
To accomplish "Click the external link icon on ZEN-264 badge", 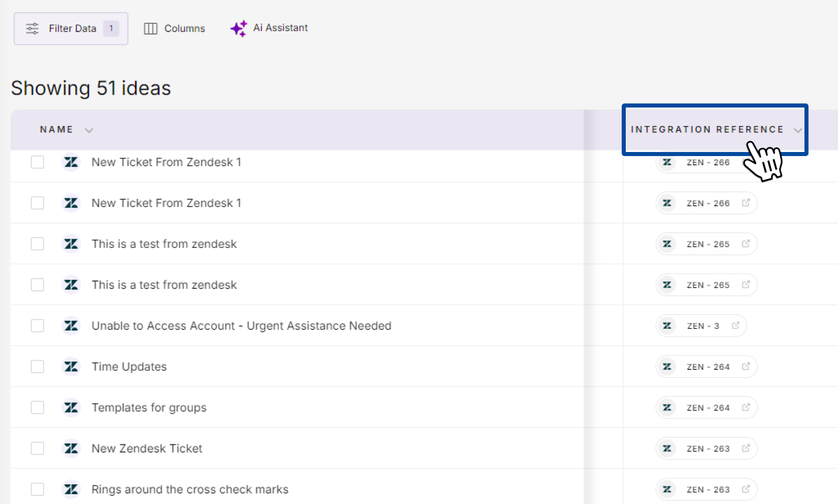I will click(x=746, y=366).
